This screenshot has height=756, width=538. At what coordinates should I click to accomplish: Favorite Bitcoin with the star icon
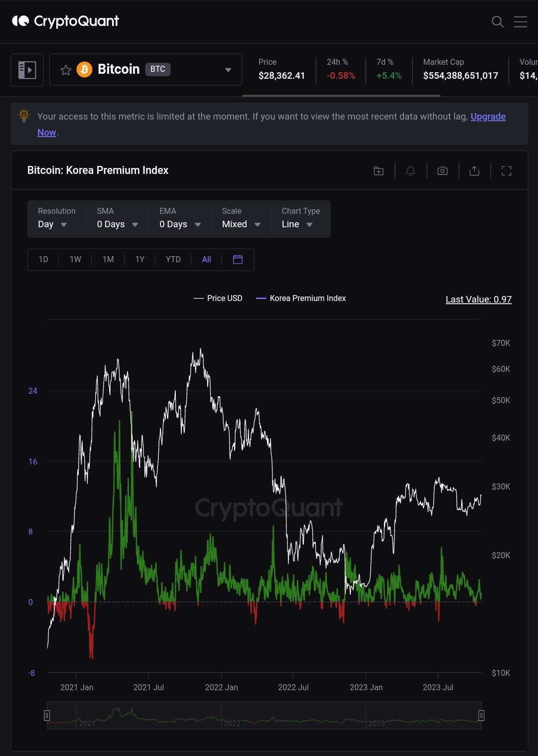tap(66, 70)
